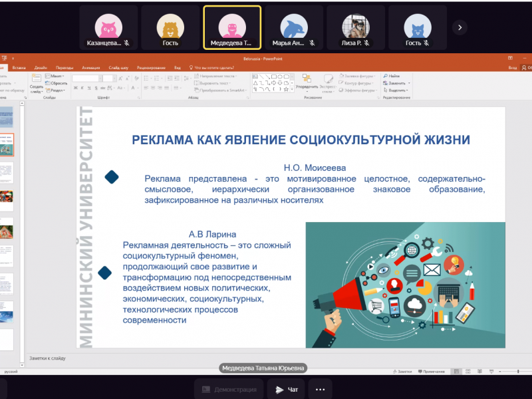
Task: Open the Дизайн ribbon tab
Action: (41, 68)
